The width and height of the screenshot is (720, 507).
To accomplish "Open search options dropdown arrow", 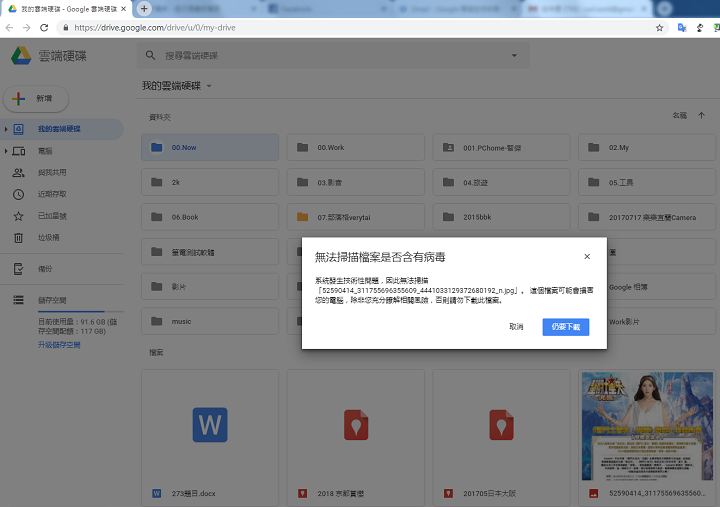I will (514, 56).
